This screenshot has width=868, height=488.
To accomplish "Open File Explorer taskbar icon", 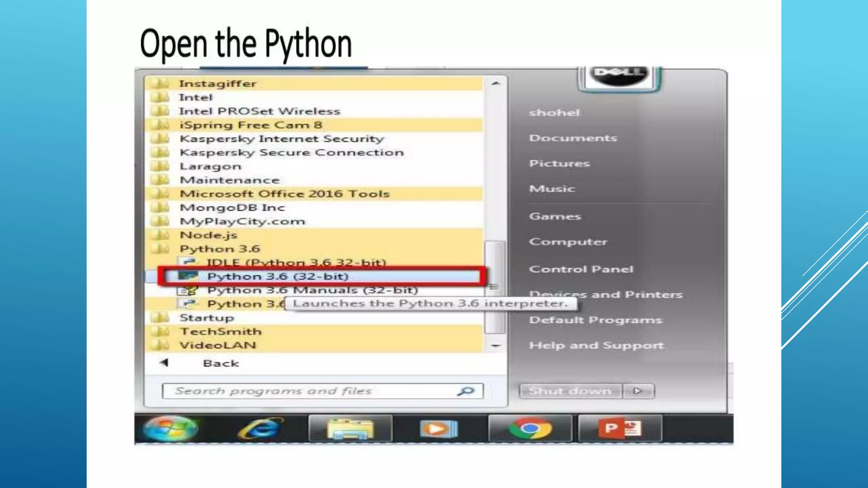I will [350, 429].
